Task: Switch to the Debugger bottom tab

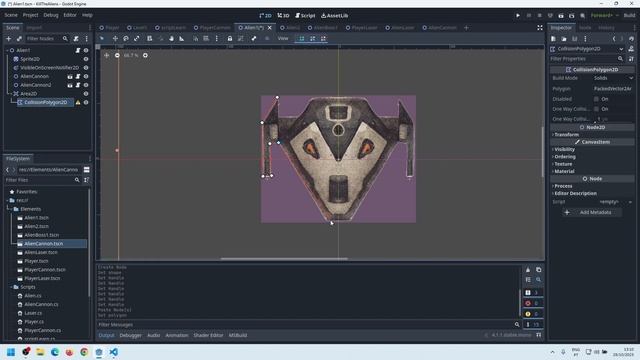Action: point(131,335)
